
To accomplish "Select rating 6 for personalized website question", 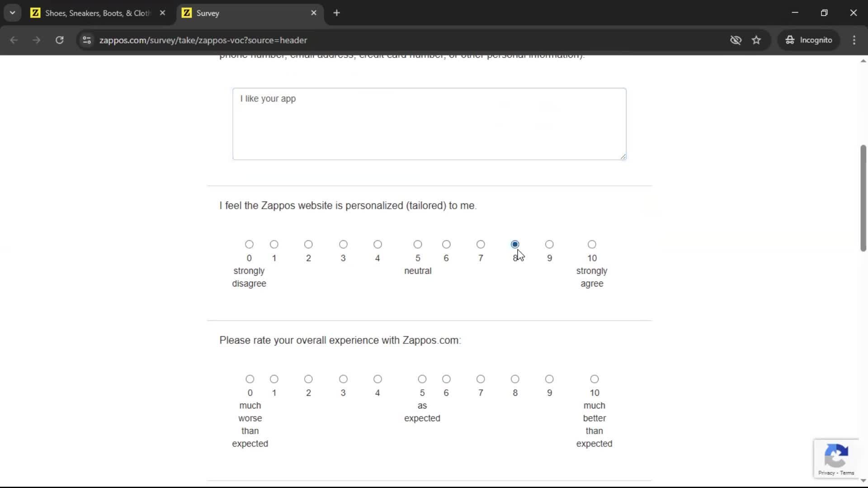I will pyautogui.click(x=446, y=244).
